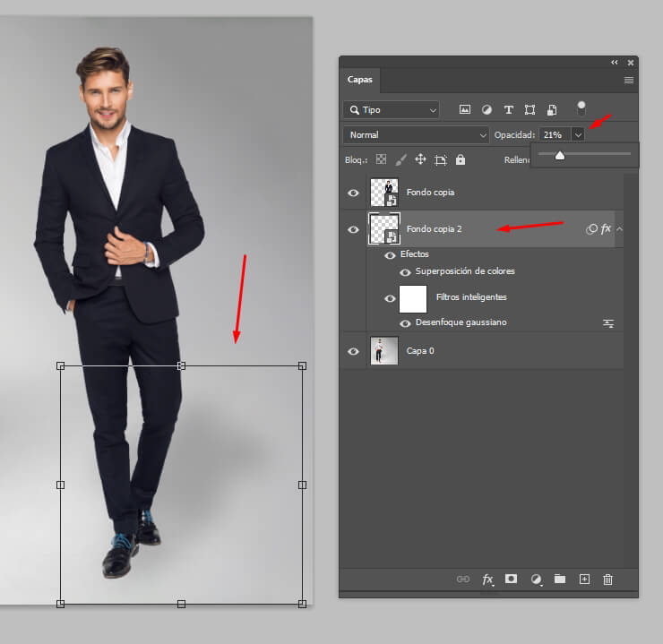Screen dimensions: 663x644
Task: Click the Filtros inteligentes label
Action: coord(471,297)
